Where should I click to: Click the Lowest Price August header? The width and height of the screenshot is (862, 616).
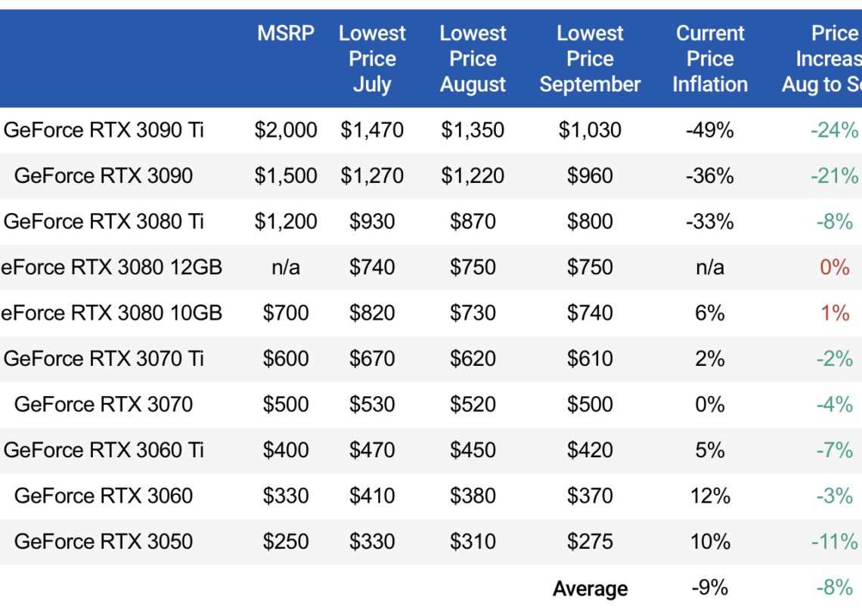[x=473, y=59]
